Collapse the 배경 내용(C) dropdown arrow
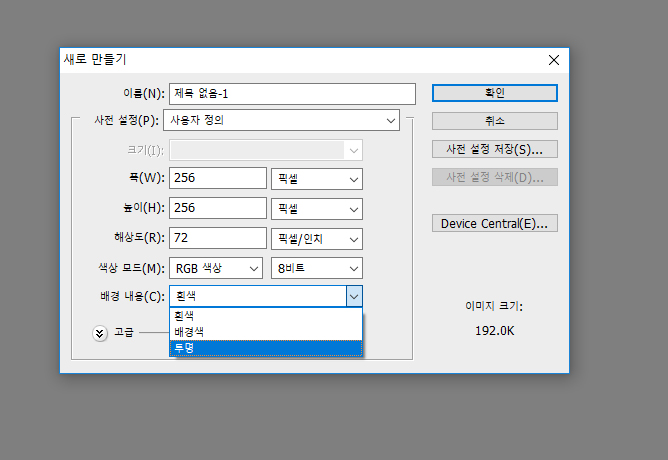 coord(354,296)
